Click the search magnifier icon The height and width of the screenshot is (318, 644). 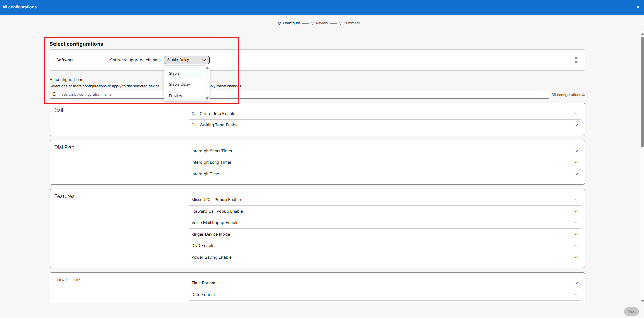tap(55, 95)
